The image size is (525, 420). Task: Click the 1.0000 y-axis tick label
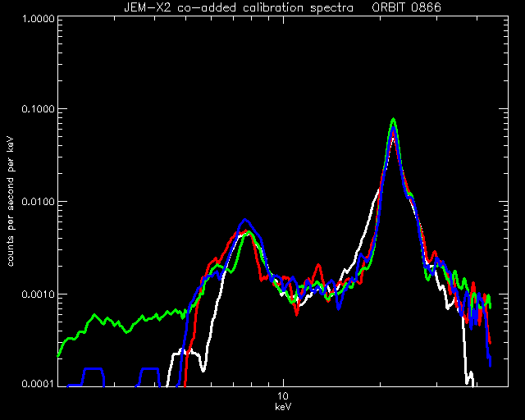pos(38,18)
